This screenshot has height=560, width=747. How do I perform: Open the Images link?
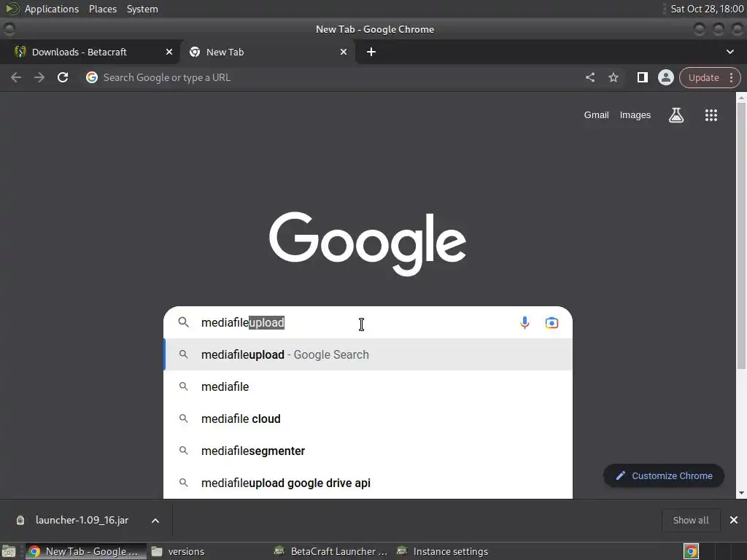(635, 114)
